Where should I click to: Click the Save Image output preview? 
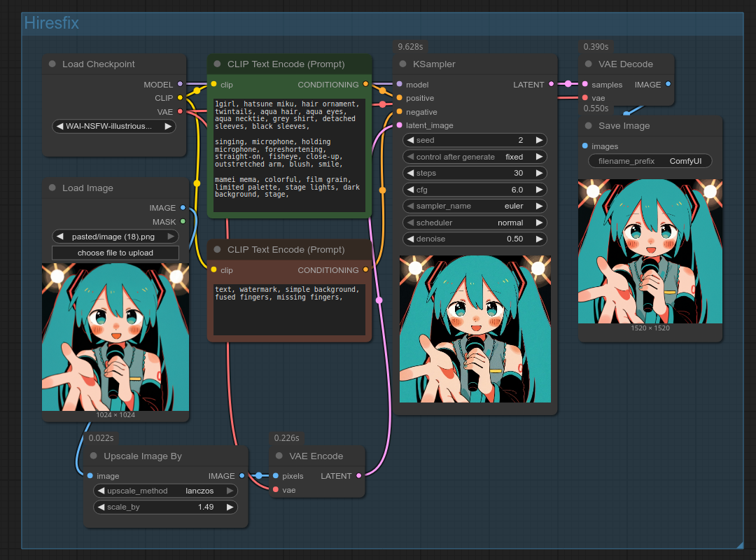tap(650, 251)
